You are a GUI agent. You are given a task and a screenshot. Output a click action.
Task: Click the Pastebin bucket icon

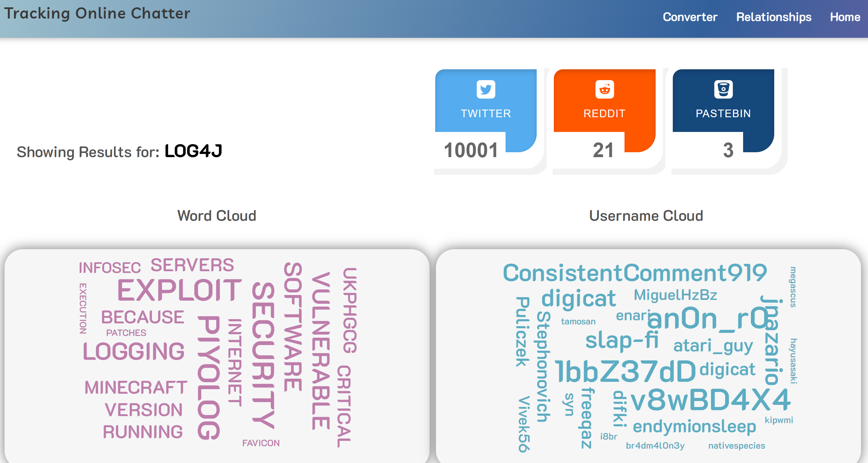coord(723,89)
